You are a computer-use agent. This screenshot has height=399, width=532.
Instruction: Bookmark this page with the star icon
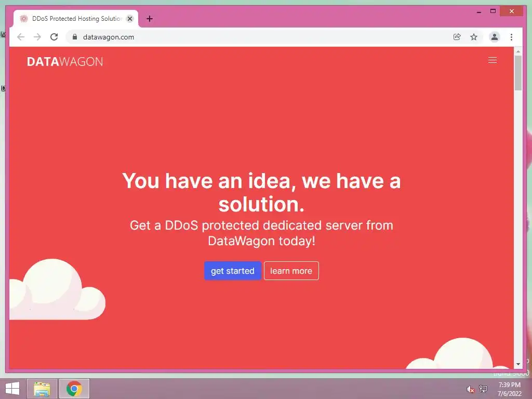474,37
